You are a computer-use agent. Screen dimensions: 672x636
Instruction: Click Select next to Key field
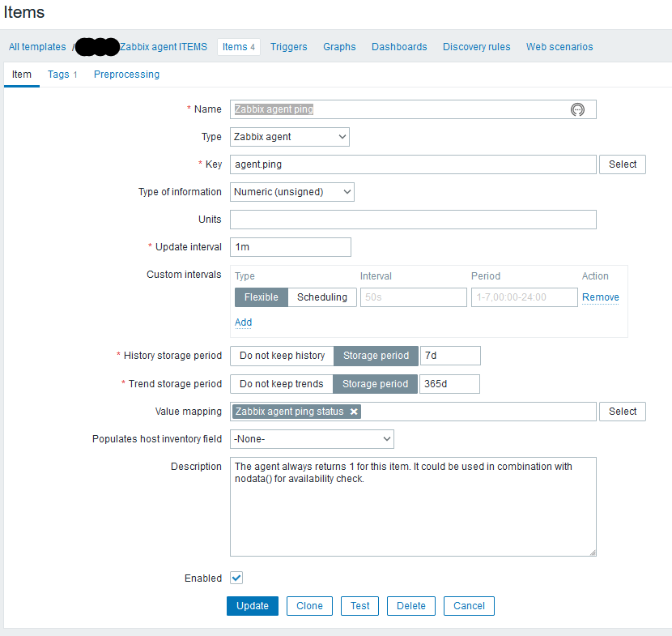(x=623, y=164)
